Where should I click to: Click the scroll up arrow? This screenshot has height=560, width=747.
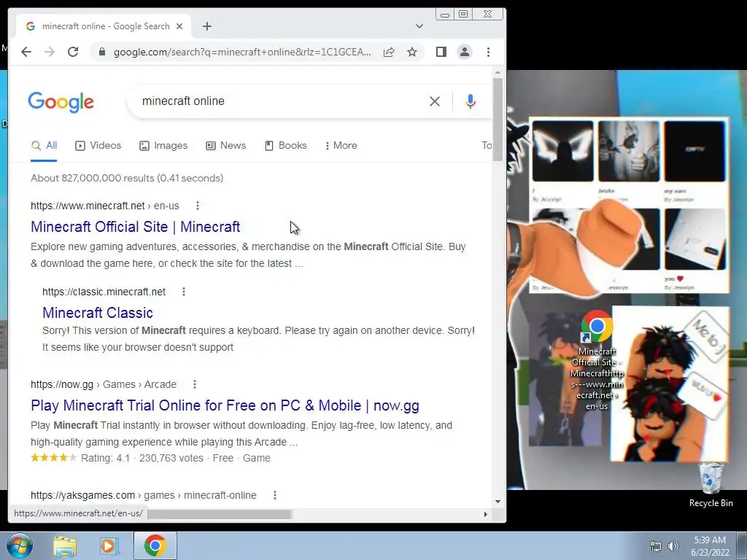click(x=498, y=73)
